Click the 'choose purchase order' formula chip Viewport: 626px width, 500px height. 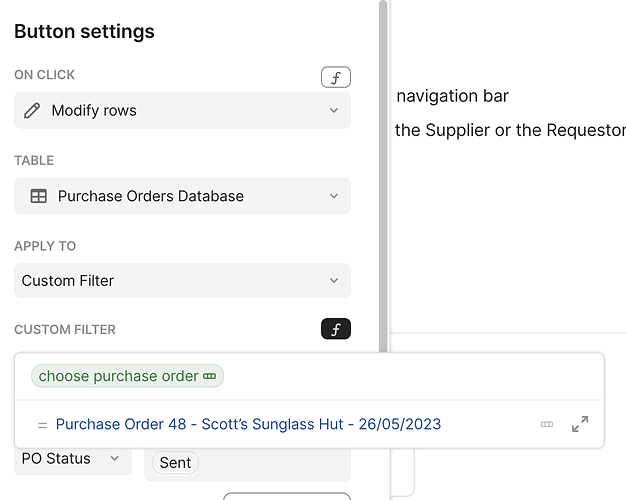click(x=127, y=376)
